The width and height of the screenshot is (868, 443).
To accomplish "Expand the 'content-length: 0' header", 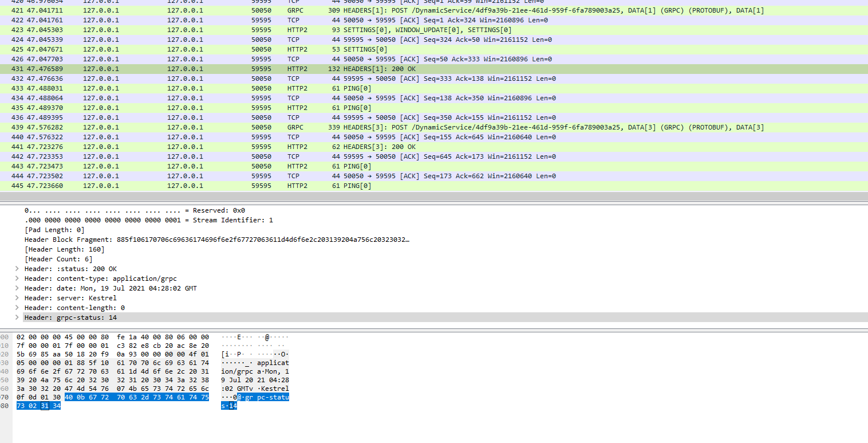I will tap(17, 308).
